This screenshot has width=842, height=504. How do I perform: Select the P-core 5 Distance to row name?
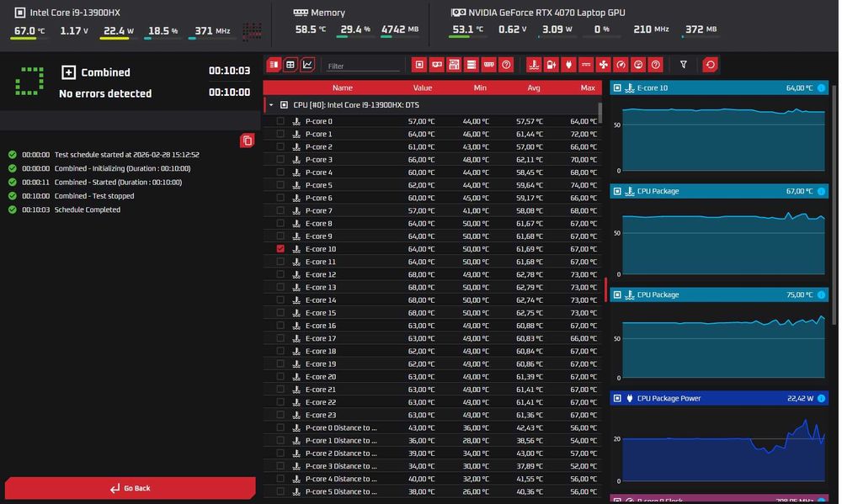pos(341,491)
